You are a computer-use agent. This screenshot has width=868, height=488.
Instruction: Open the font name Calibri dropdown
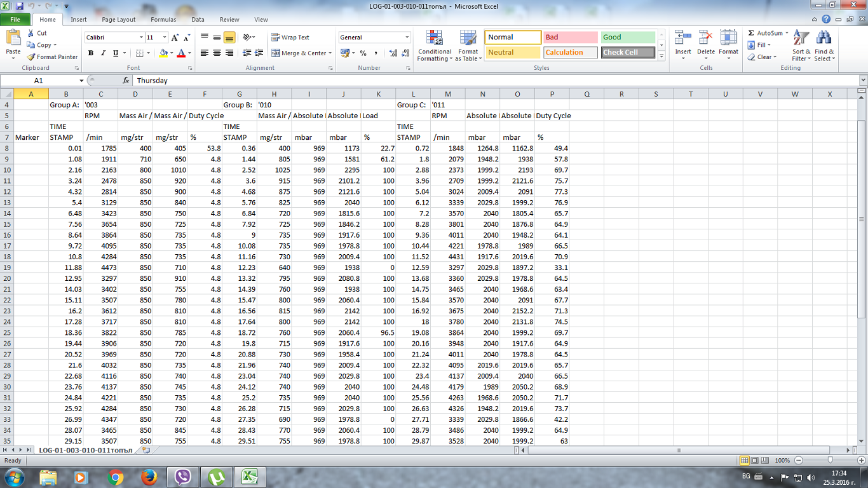141,37
